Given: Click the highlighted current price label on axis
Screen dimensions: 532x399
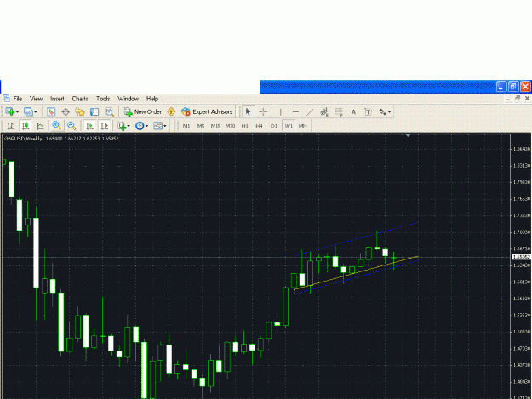Looking at the screenshot, I should (x=522, y=257).
